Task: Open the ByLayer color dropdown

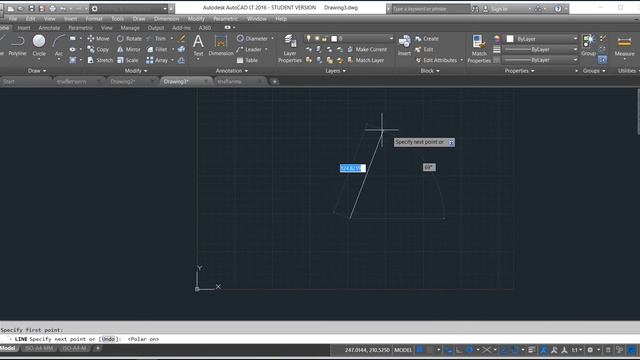Action: (x=575, y=39)
